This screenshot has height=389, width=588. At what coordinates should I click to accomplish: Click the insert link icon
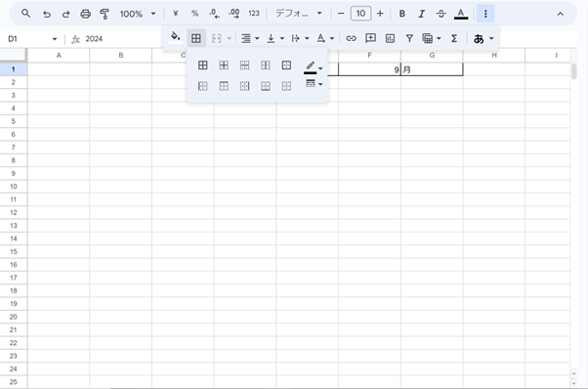pyautogui.click(x=351, y=38)
